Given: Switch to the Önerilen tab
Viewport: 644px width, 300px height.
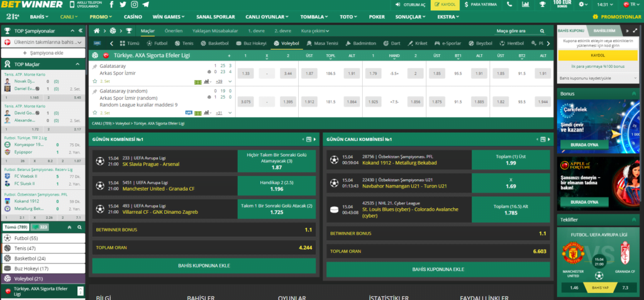Looking at the screenshot, I should [x=174, y=31].
